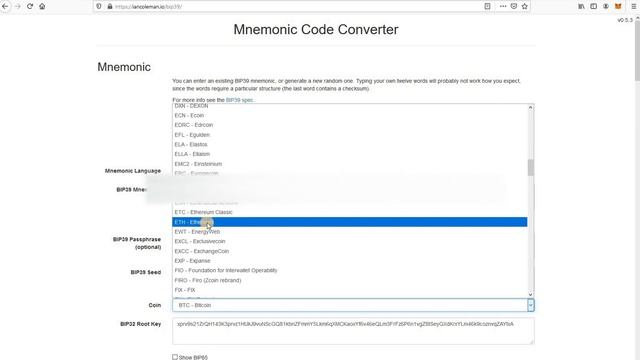640x360 pixels.
Task: Select DXN - DEXON option
Action: pos(349,107)
